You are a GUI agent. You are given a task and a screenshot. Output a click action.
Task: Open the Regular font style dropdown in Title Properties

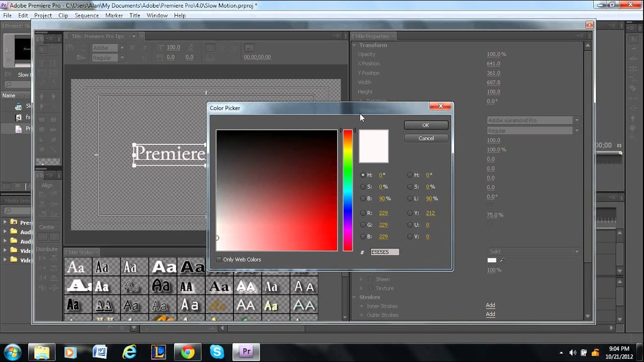pyautogui.click(x=533, y=131)
